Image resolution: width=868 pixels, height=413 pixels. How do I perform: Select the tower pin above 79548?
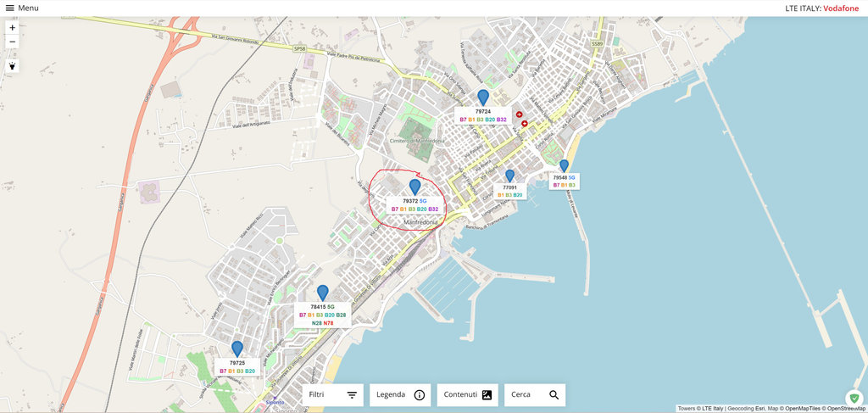564,165
